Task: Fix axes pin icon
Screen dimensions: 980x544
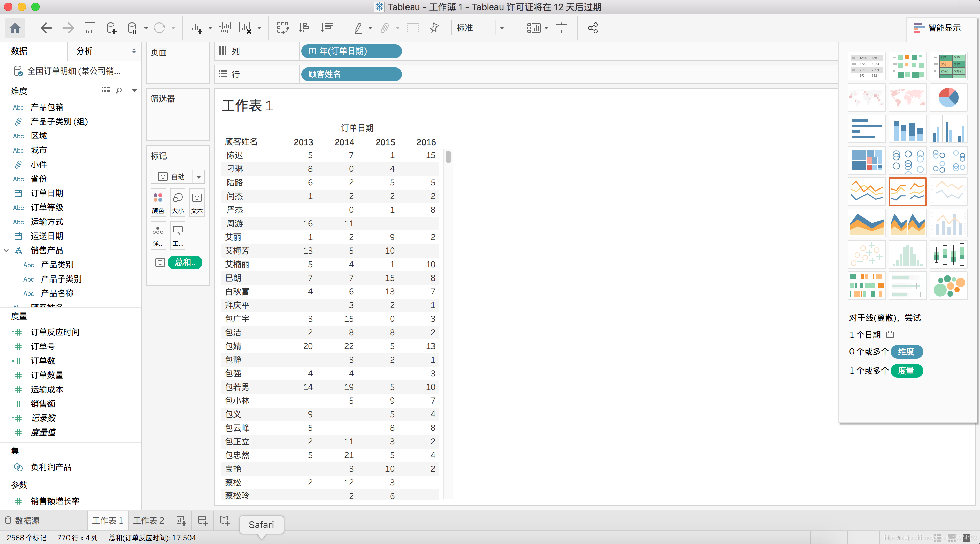Action: (x=434, y=28)
